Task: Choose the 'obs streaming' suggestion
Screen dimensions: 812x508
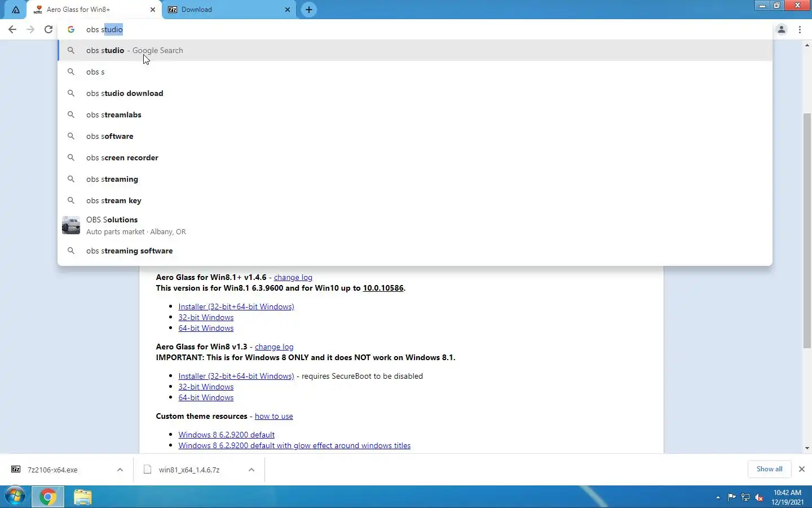Action: [415, 179]
